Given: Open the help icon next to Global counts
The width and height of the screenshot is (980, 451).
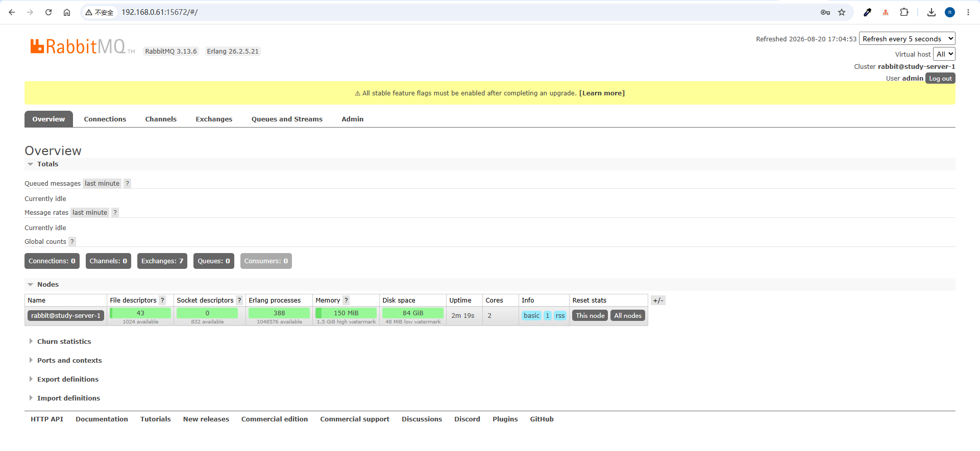Looking at the screenshot, I should pos(72,242).
